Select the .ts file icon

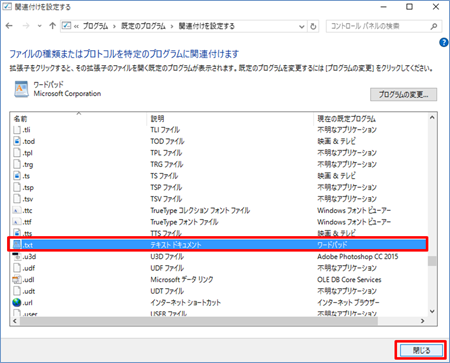(17, 176)
